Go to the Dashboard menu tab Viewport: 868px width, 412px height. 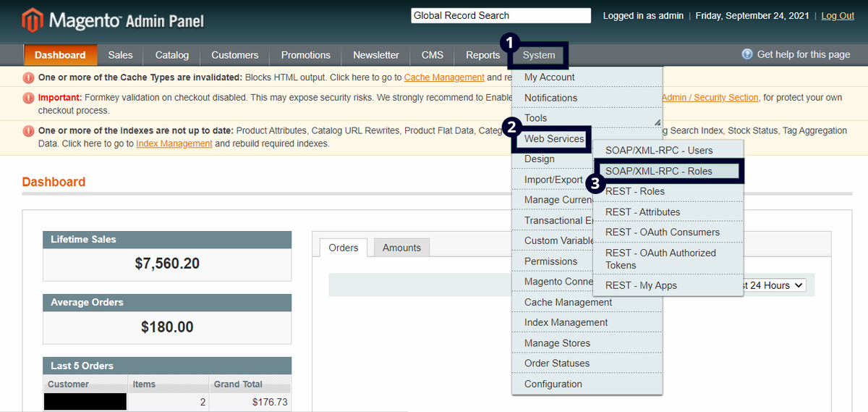click(x=60, y=55)
